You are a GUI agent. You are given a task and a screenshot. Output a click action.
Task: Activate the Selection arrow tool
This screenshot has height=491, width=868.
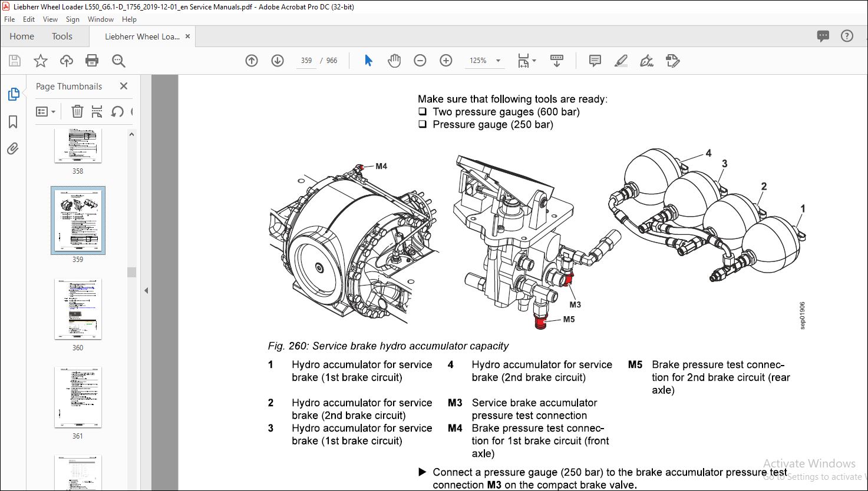(x=369, y=61)
